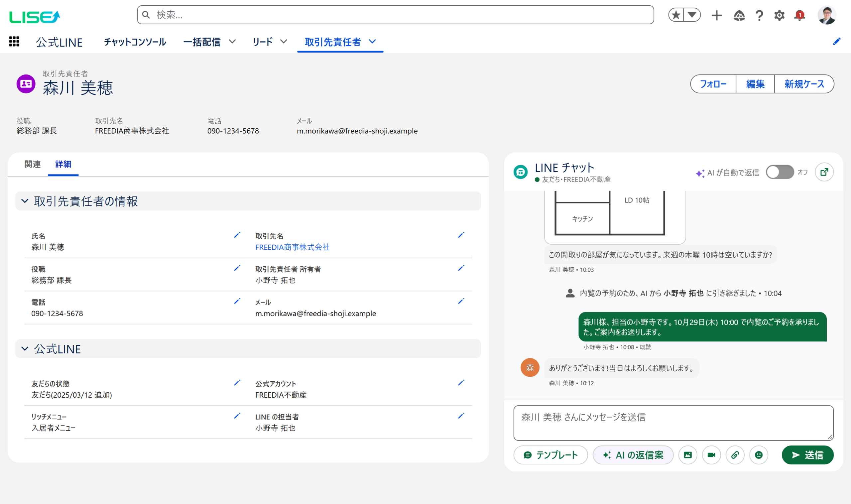Open the user profile avatar

(826, 15)
